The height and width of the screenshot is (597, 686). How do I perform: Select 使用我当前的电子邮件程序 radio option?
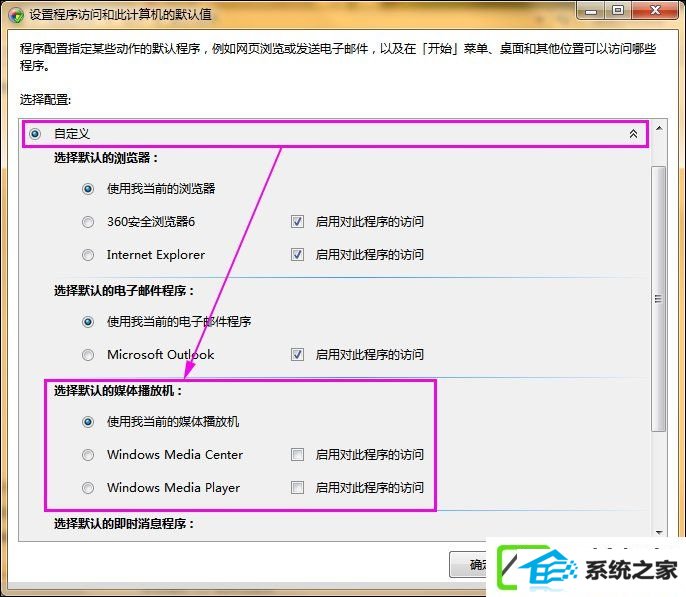click(88, 322)
